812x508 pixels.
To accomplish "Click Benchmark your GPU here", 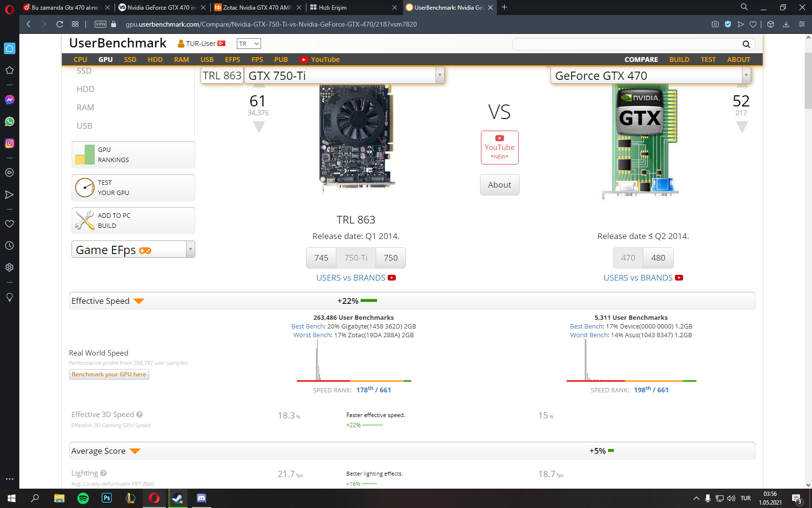I will coord(109,374).
